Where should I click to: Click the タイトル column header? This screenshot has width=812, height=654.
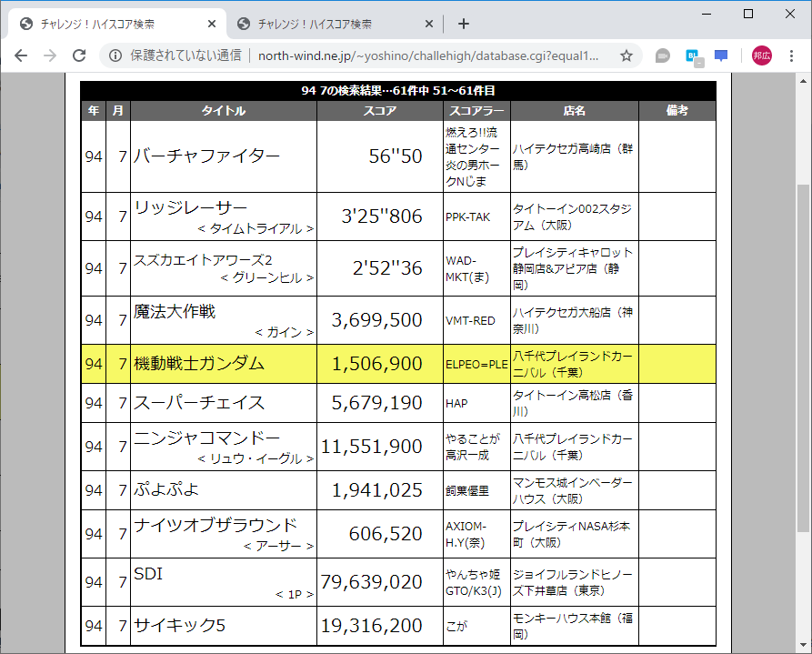[x=223, y=111]
